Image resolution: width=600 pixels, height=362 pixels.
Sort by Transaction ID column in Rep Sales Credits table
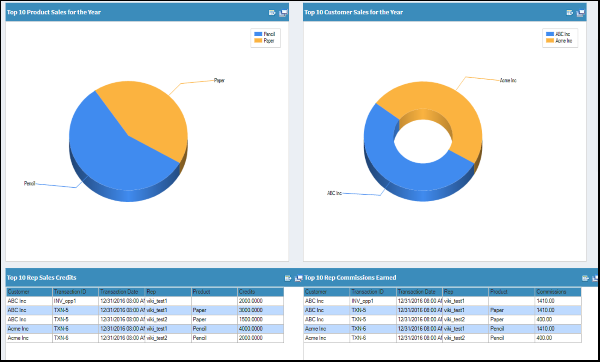click(75, 292)
